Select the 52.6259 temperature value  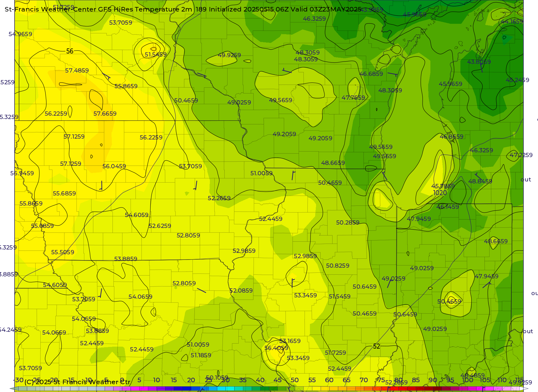[x=160, y=226]
